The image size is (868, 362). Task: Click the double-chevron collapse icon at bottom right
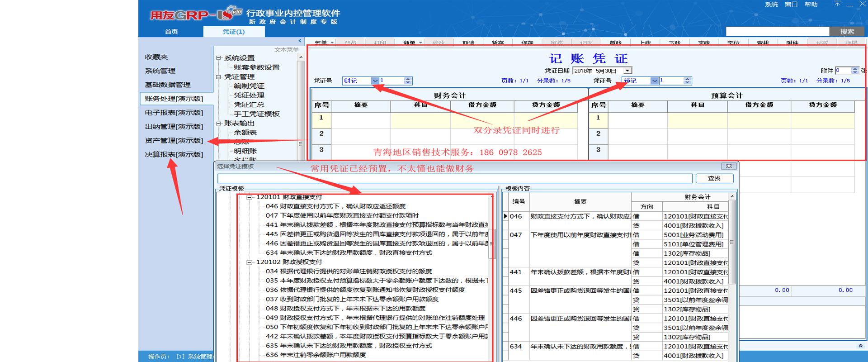coord(860,346)
